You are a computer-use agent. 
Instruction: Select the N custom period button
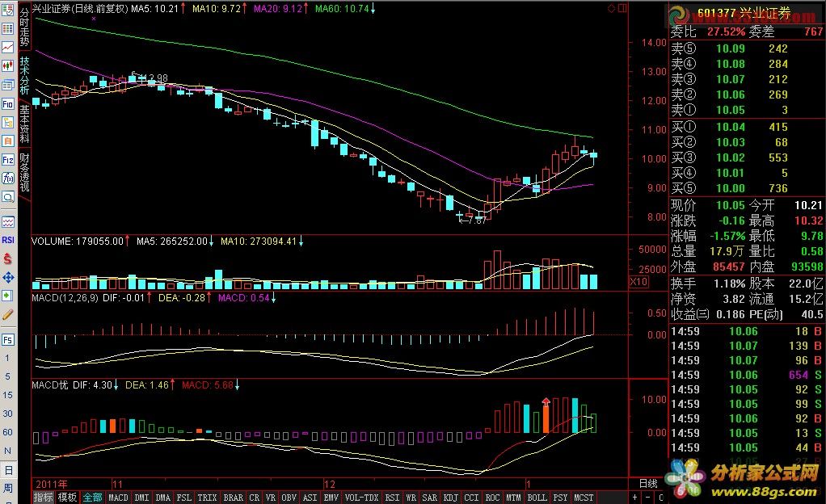pos(8,451)
